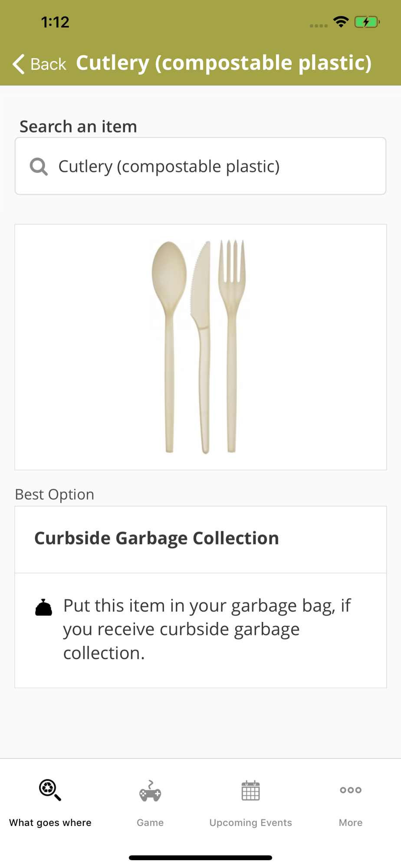Open the Upcoming Events tab label
401x868 pixels.
250,823
